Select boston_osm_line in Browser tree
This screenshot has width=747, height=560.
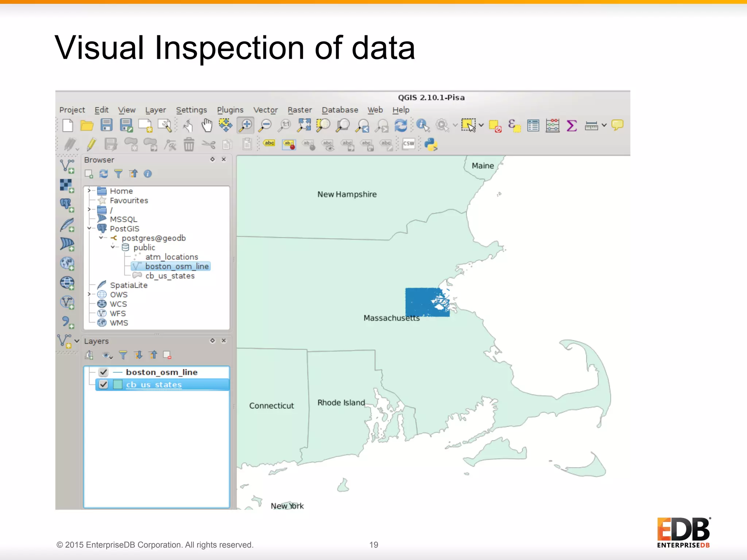point(177,267)
